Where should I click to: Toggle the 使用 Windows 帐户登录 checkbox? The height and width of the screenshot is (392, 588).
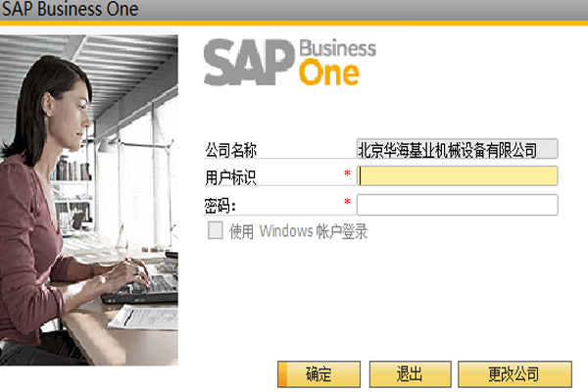click(x=216, y=230)
